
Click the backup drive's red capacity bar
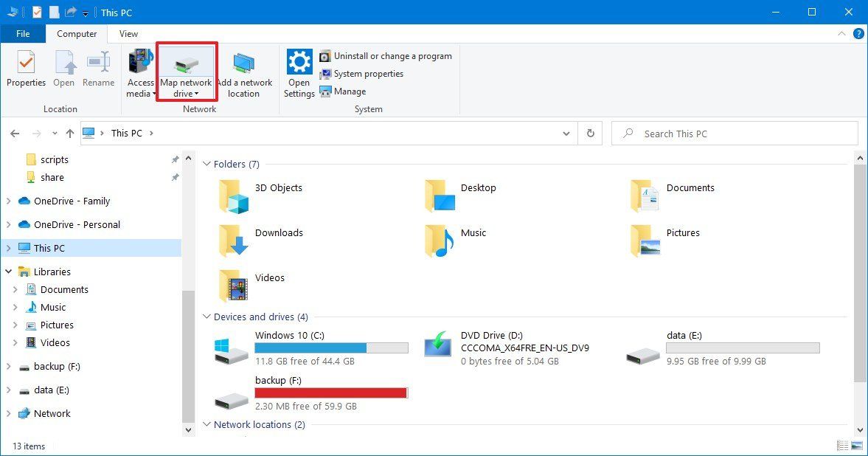click(x=331, y=393)
